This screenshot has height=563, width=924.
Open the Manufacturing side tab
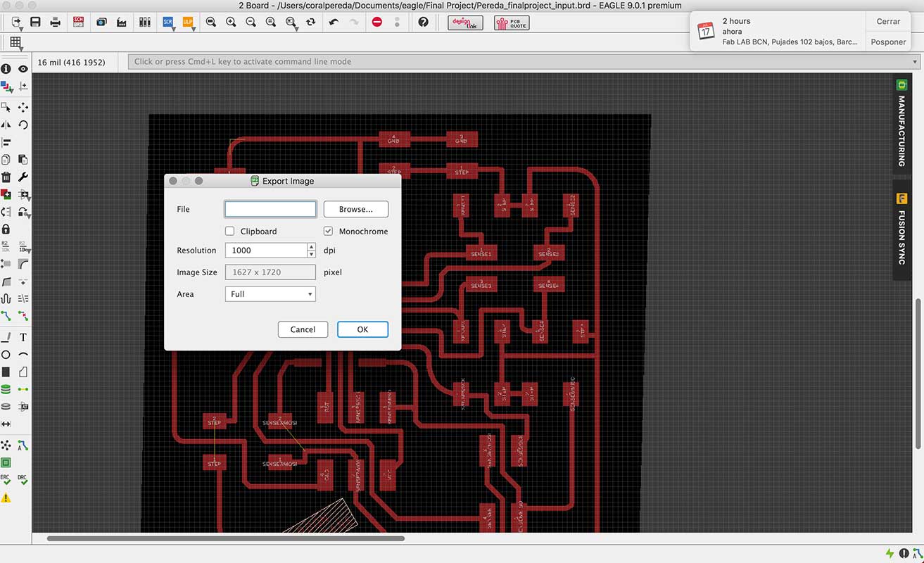coord(901,123)
